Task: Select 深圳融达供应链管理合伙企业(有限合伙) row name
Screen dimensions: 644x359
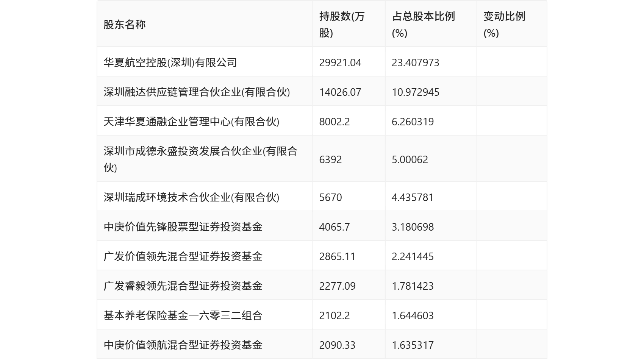Action: coord(197,92)
